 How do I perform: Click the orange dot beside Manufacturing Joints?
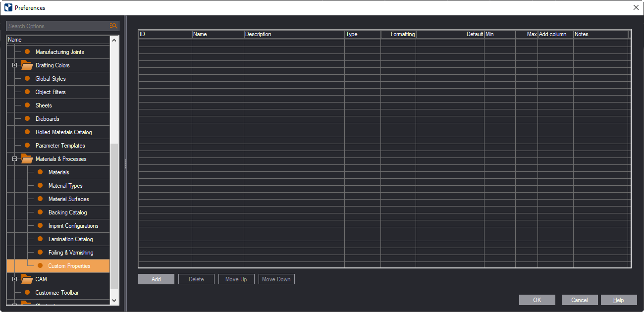27,52
